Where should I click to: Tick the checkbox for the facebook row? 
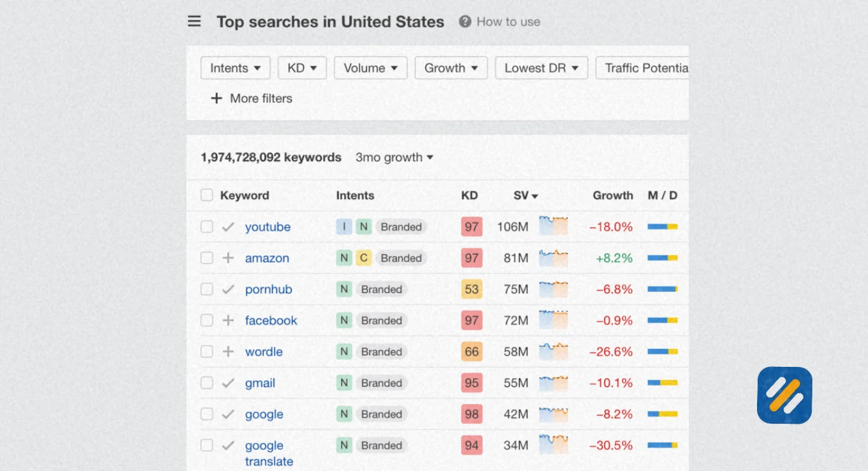pos(206,320)
